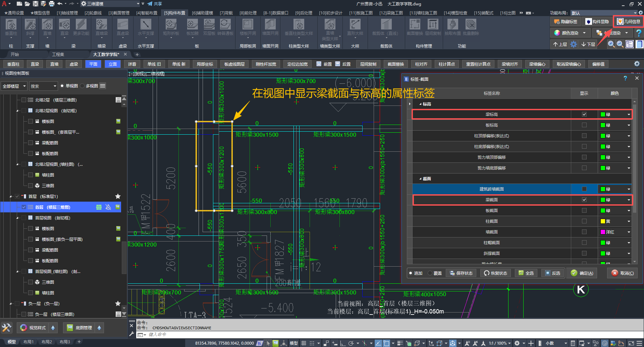Click the 全选 select all button
Image resolution: width=644 pixels, height=347 pixels.
(526, 273)
